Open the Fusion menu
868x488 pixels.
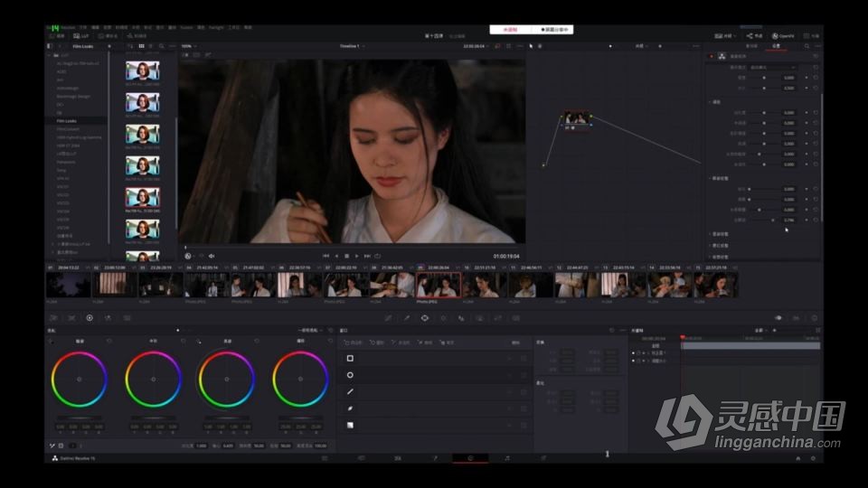click(186, 27)
